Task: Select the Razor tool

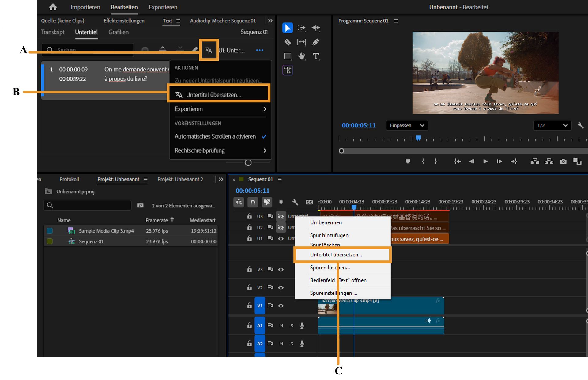Action: tap(287, 42)
